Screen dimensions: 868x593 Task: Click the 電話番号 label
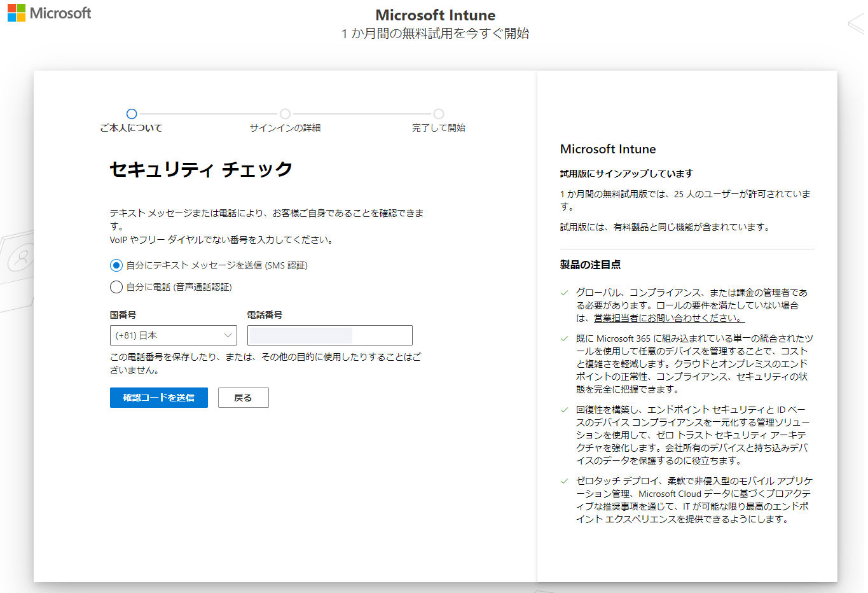click(x=265, y=315)
